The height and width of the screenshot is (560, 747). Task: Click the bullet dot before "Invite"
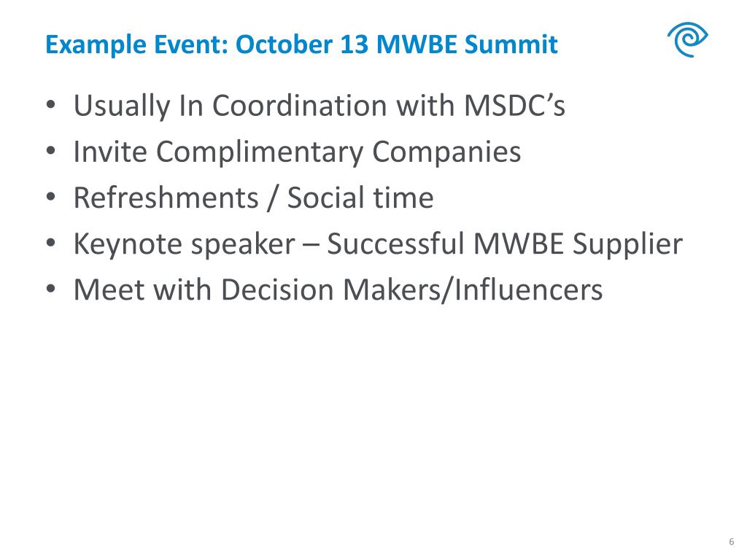click(50, 152)
